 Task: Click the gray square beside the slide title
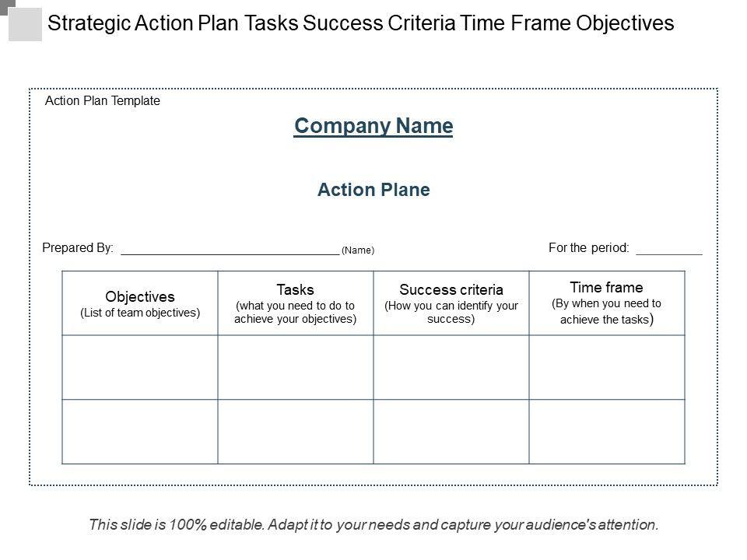24,23
